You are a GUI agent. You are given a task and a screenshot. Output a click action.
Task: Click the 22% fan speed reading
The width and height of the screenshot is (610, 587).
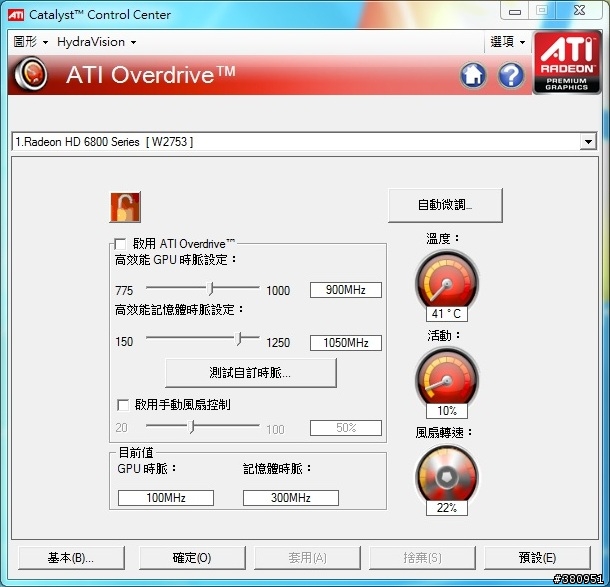(x=447, y=508)
